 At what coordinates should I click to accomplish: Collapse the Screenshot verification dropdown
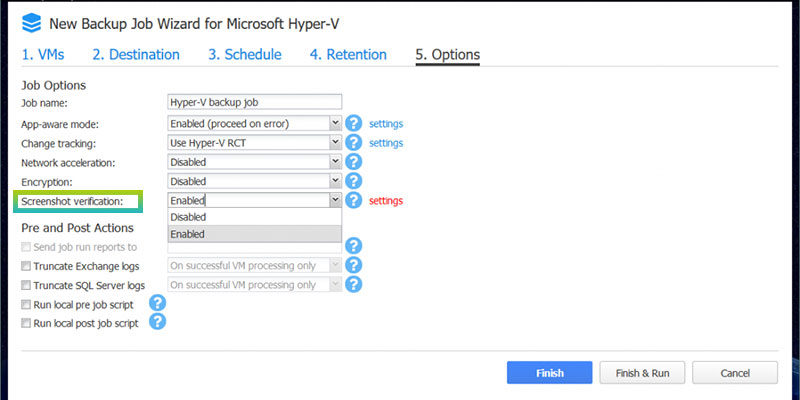pos(335,200)
